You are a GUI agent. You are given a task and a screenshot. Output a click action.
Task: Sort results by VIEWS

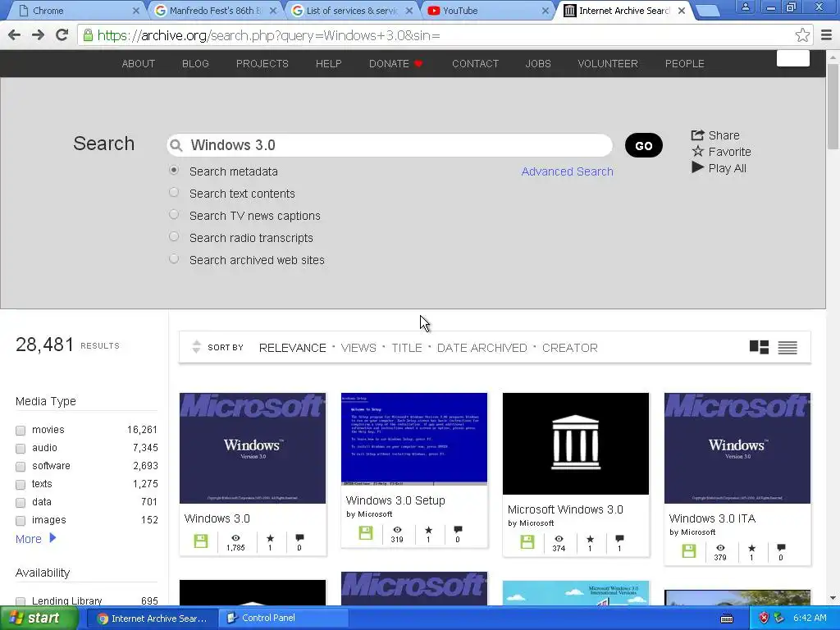[x=358, y=348]
